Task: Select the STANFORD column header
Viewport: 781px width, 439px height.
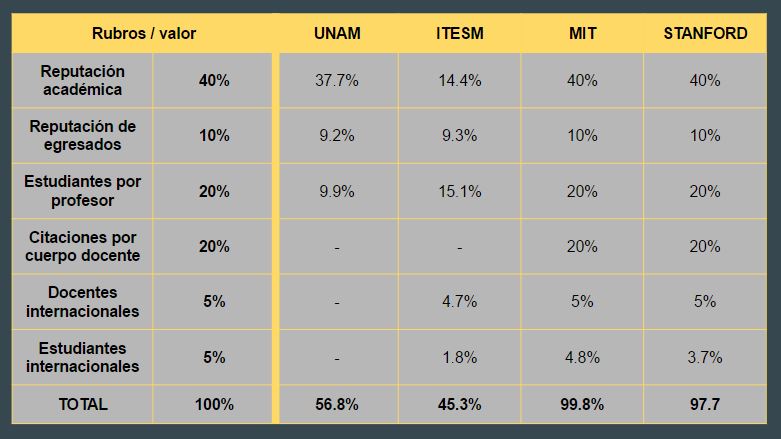Action: pos(705,33)
